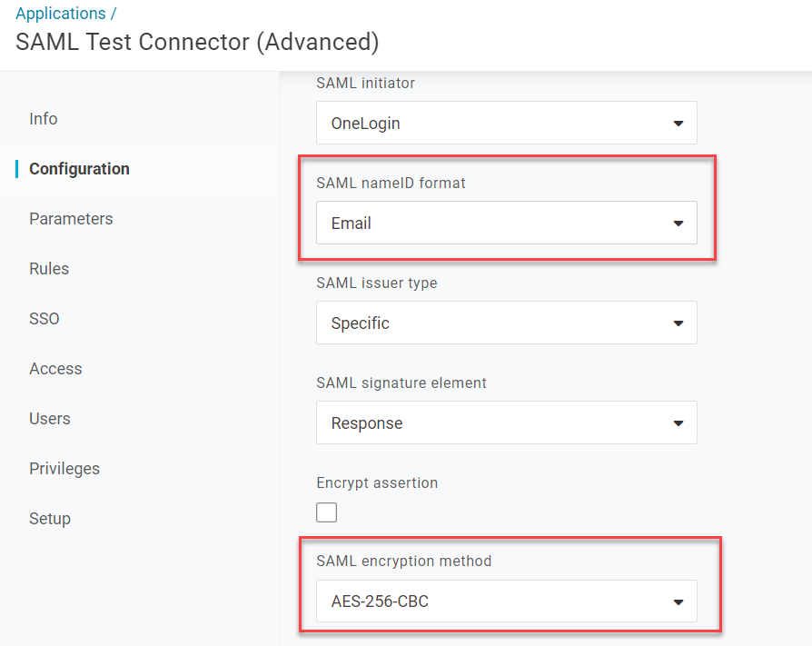Click the SAML encryption method dropdown arrow
The width and height of the screenshot is (812, 646).
678,601
